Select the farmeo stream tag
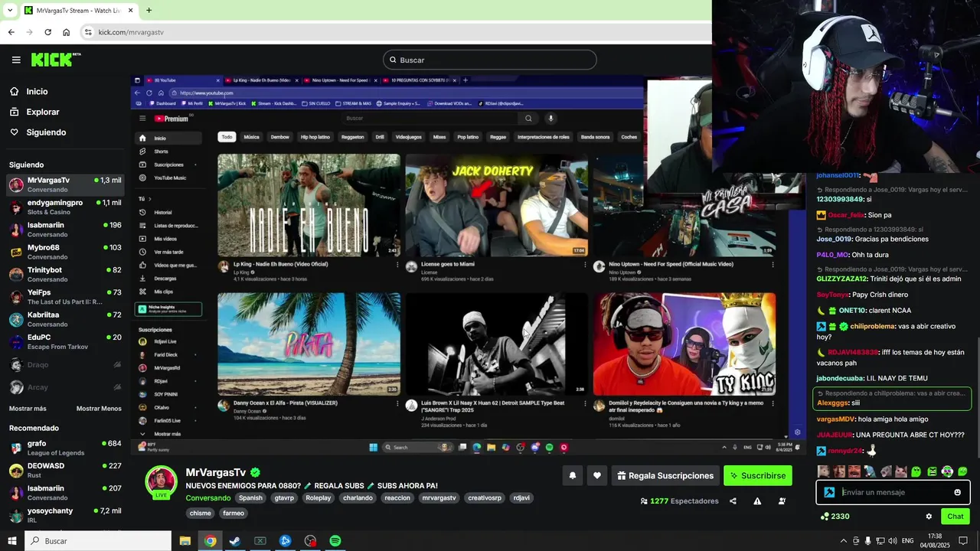 tap(234, 514)
